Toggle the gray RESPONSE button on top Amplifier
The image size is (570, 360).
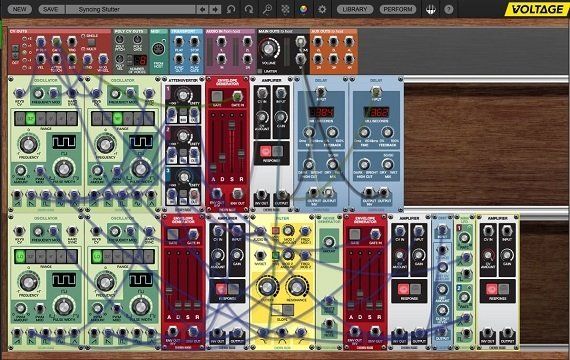pos(278,151)
